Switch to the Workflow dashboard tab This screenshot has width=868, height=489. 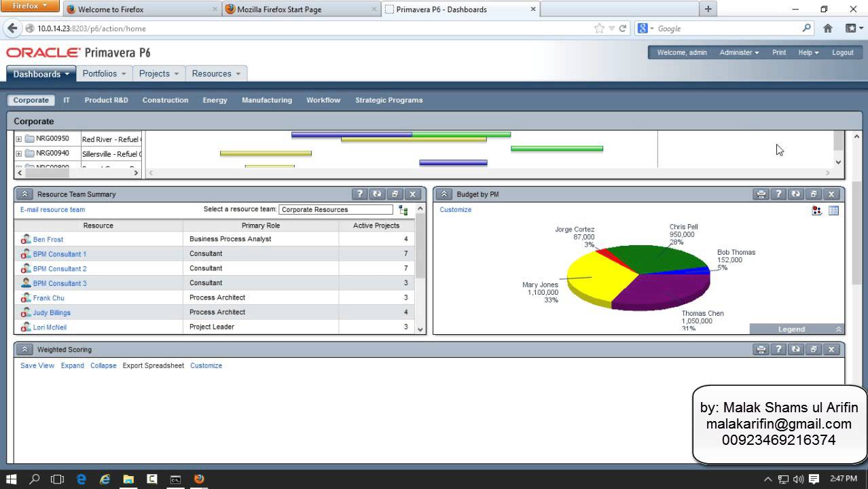[323, 100]
